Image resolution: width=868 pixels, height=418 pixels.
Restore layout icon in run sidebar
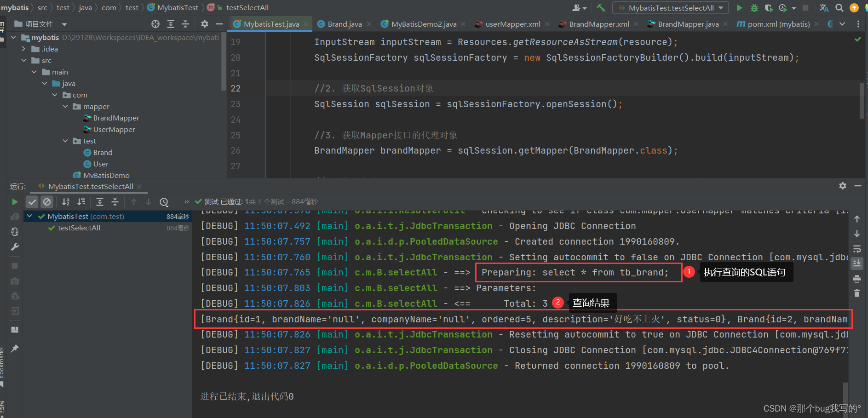pyautogui.click(x=15, y=330)
